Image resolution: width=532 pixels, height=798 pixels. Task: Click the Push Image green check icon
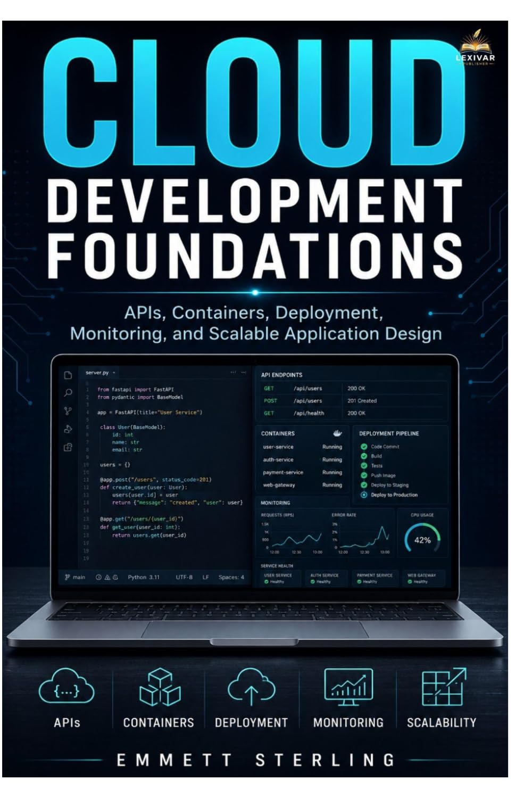point(364,475)
